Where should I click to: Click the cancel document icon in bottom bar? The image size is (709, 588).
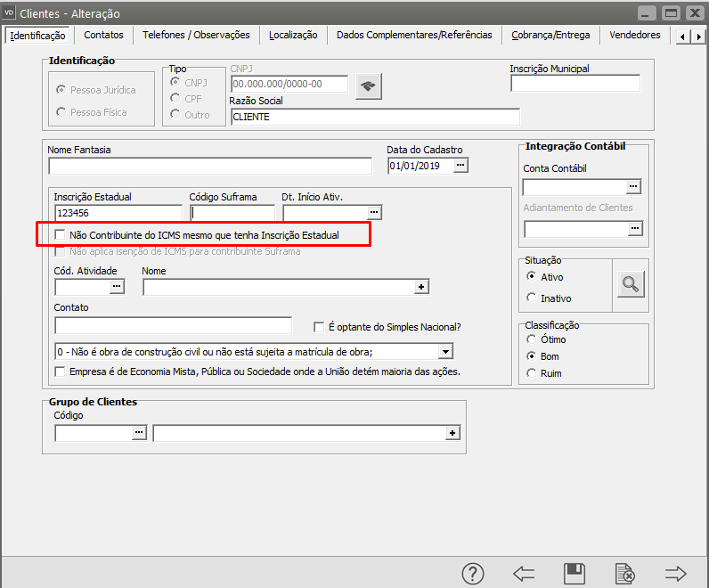[625, 573]
